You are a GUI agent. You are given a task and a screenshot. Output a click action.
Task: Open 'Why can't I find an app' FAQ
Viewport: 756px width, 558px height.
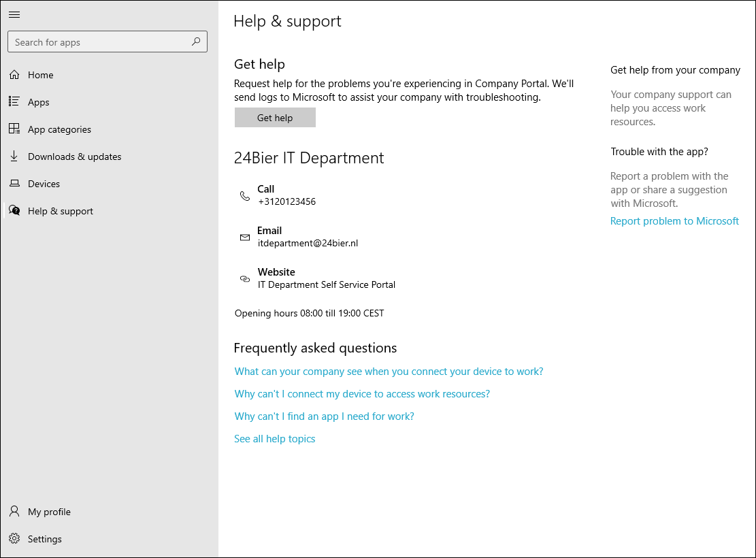(x=324, y=416)
